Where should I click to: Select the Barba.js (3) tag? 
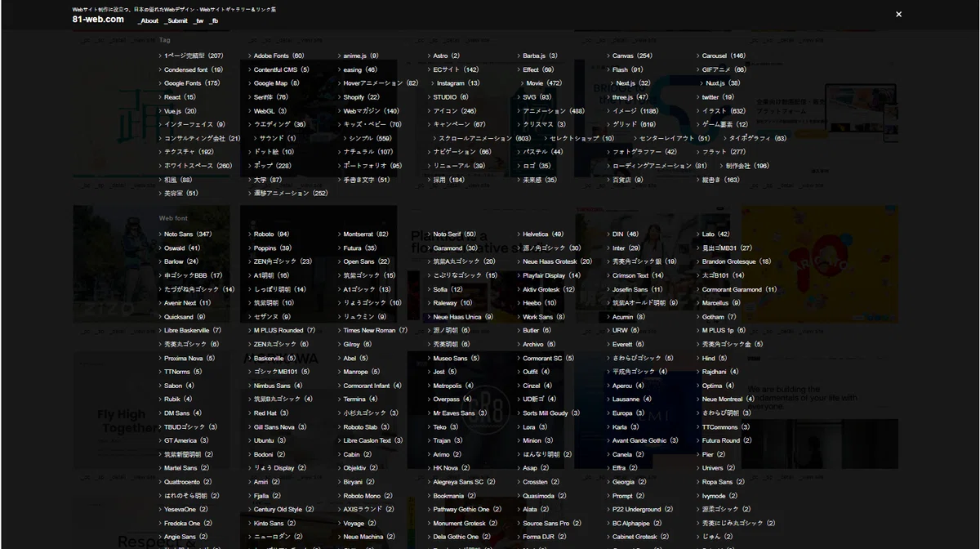pos(540,56)
